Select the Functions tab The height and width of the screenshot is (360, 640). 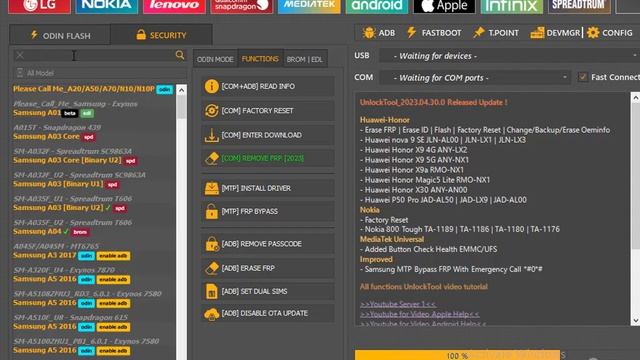(260, 59)
